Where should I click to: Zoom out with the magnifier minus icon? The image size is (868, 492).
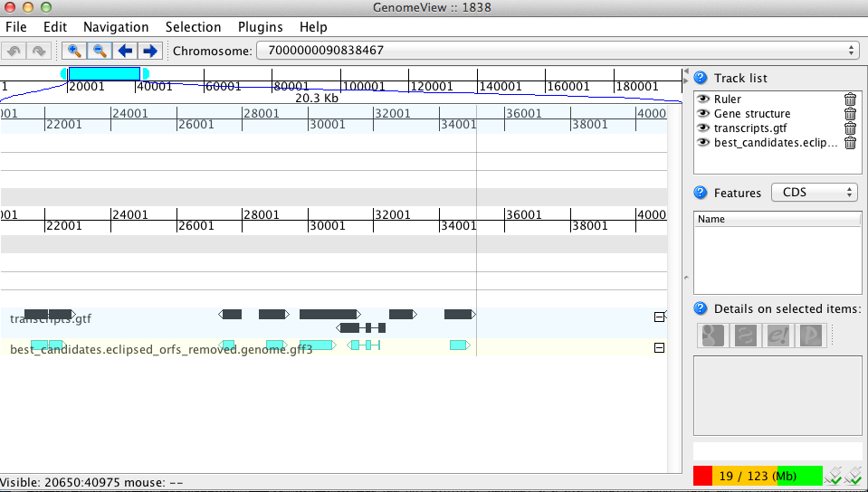99,51
